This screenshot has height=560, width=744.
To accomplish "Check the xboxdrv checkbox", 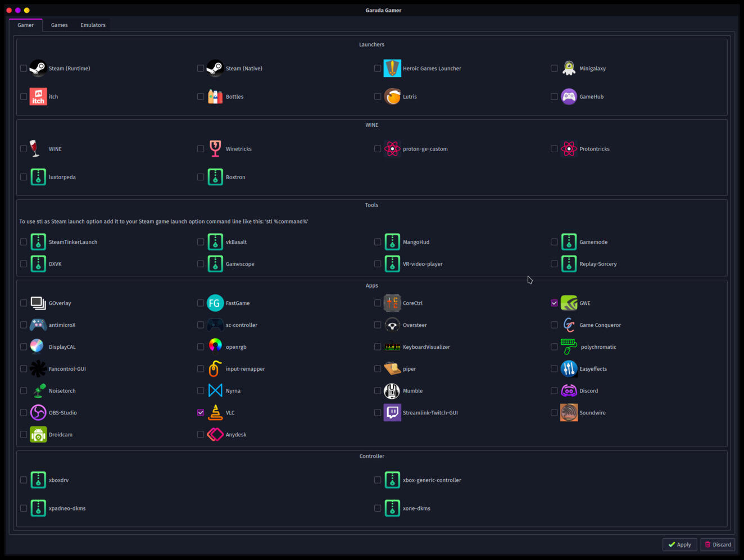I will (24, 480).
